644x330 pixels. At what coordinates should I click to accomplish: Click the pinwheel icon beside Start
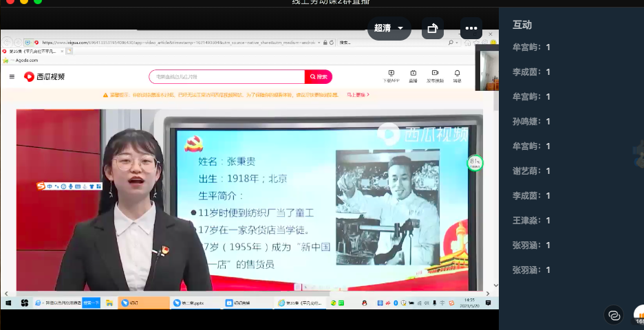click(x=24, y=303)
